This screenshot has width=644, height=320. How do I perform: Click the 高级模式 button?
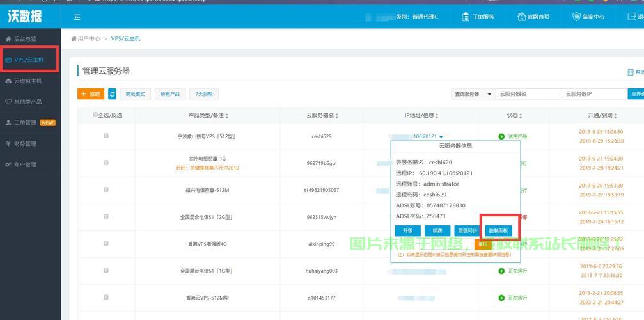click(135, 94)
